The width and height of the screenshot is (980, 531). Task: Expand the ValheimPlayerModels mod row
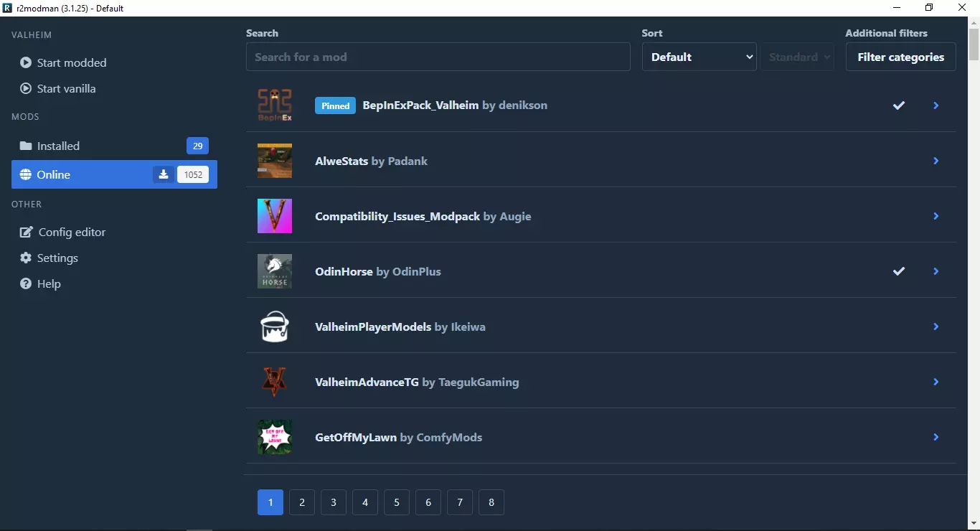click(x=936, y=326)
